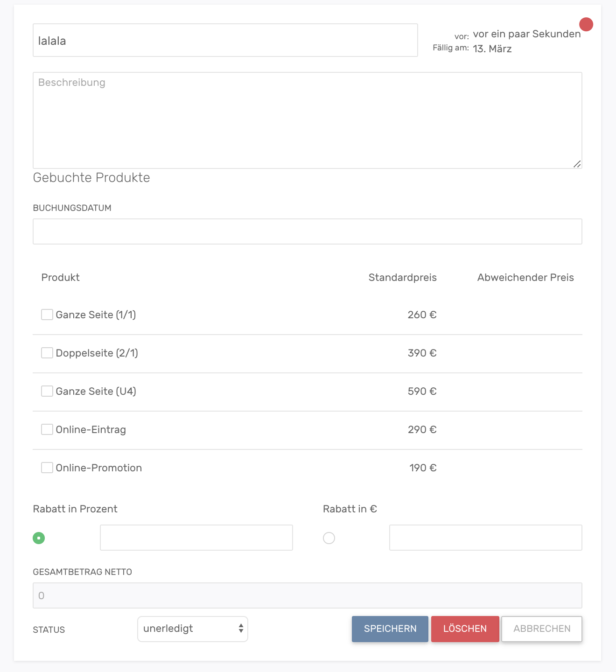Select the Rabatt in Prozent radio button
This screenshot has width=616, height=672.
39,538
